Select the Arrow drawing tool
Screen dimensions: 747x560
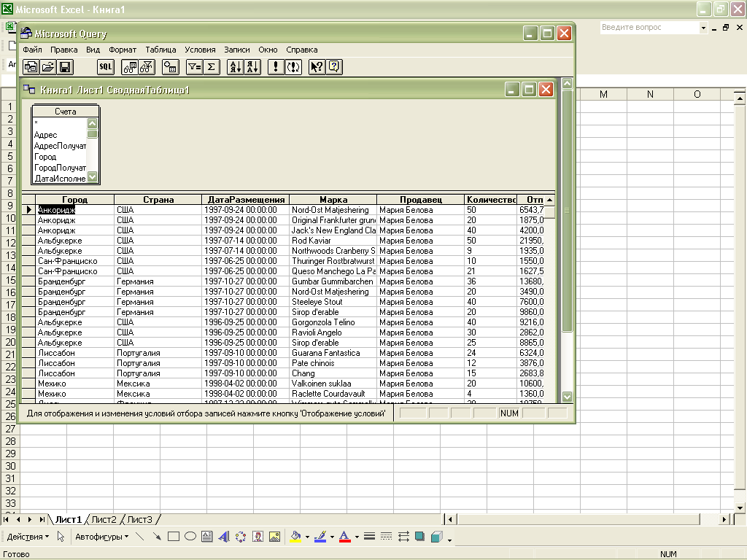click(157, 537)
